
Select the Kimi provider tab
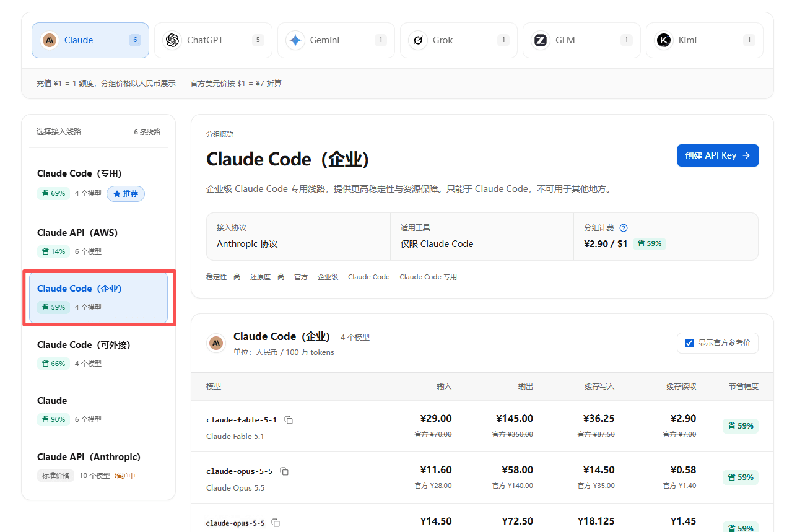705,40
